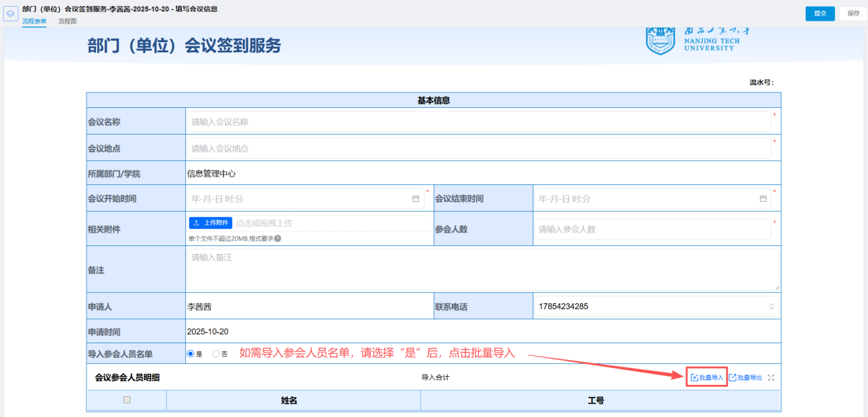868x417 pixels.
Task: Focus the 会议名称 input field
Action: [x=478, y=122]
